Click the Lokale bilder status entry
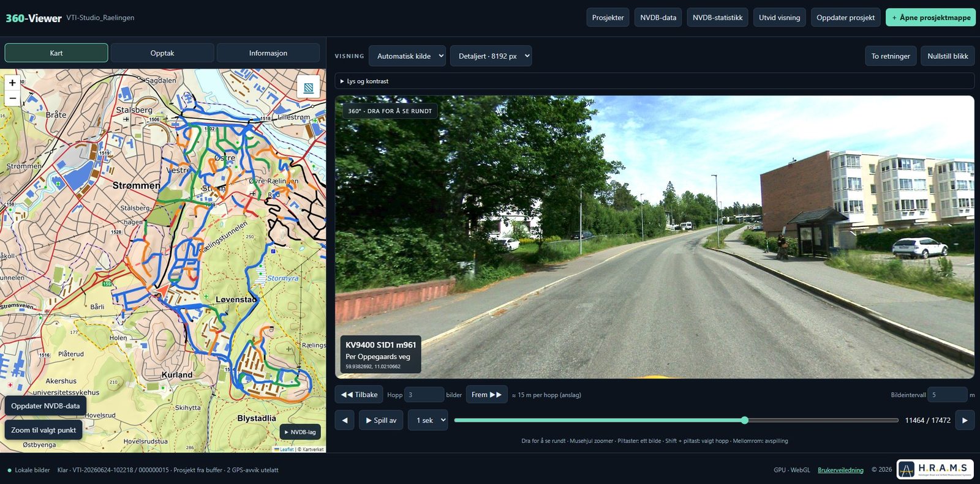The image size is (980, 484). [x=29, y=470]
